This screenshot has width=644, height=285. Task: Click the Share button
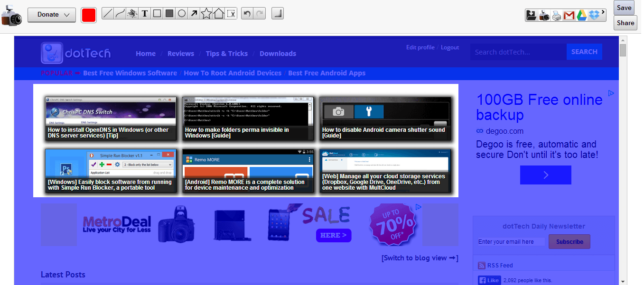point(625,23)
